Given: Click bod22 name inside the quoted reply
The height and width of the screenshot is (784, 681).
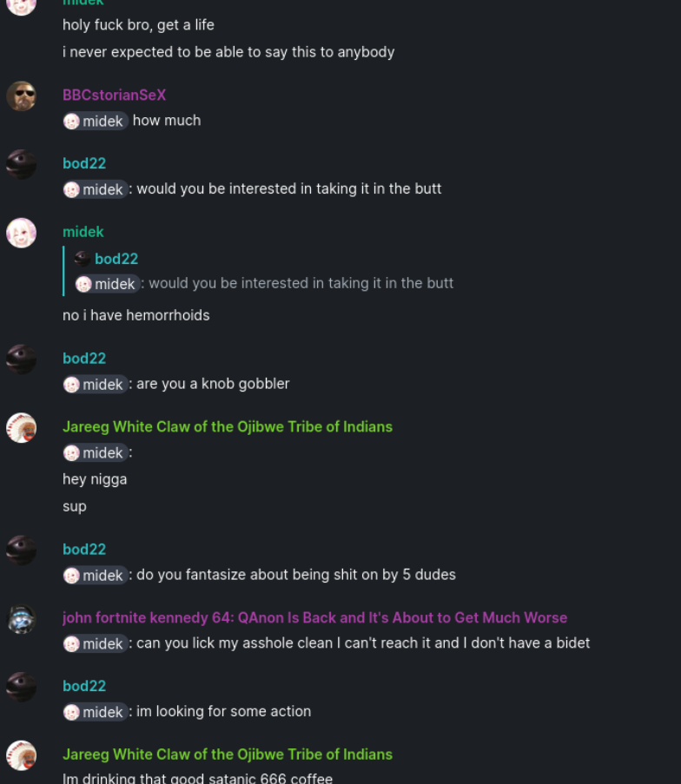Looking at the screenshot, I should click(x=116, y=259).
